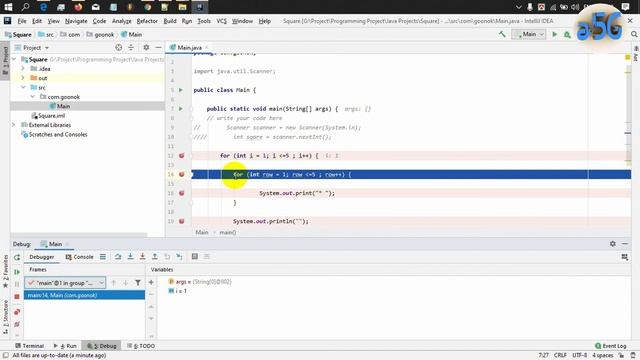The width and height of the screenshot is (640, 360).
Task: Click the Step Over icon
Action: (118, 257)
